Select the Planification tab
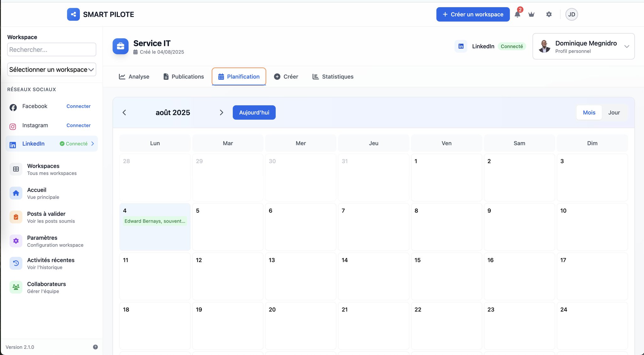Screen dimensions: 644x355 (239, 77)
